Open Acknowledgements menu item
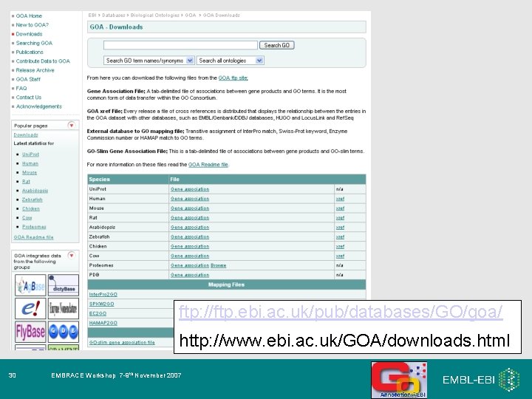Screen dimensions: 532x399 coord(38,106)
